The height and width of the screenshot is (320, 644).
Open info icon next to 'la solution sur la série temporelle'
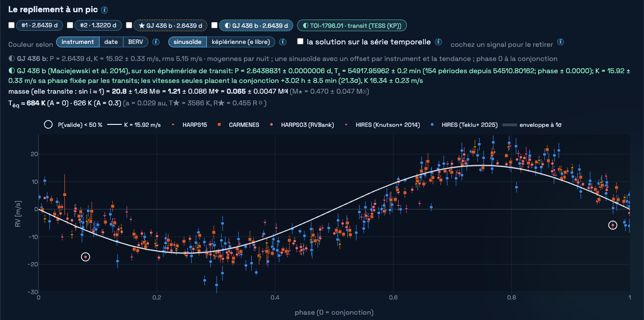click(439, 42)
